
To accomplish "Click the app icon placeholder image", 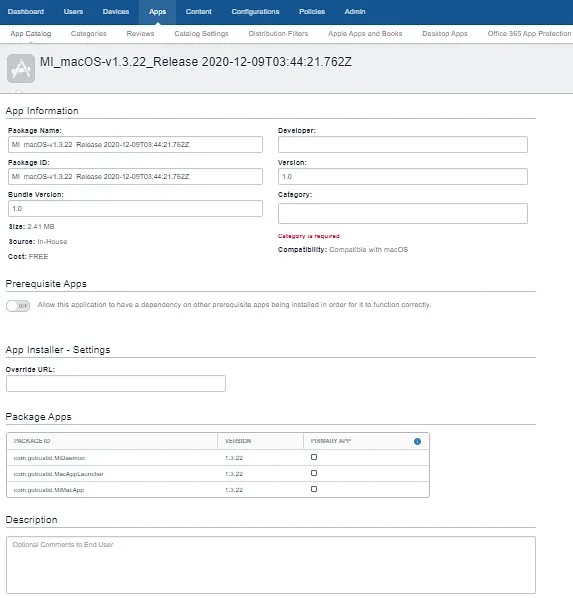I will tap(21, 68).
